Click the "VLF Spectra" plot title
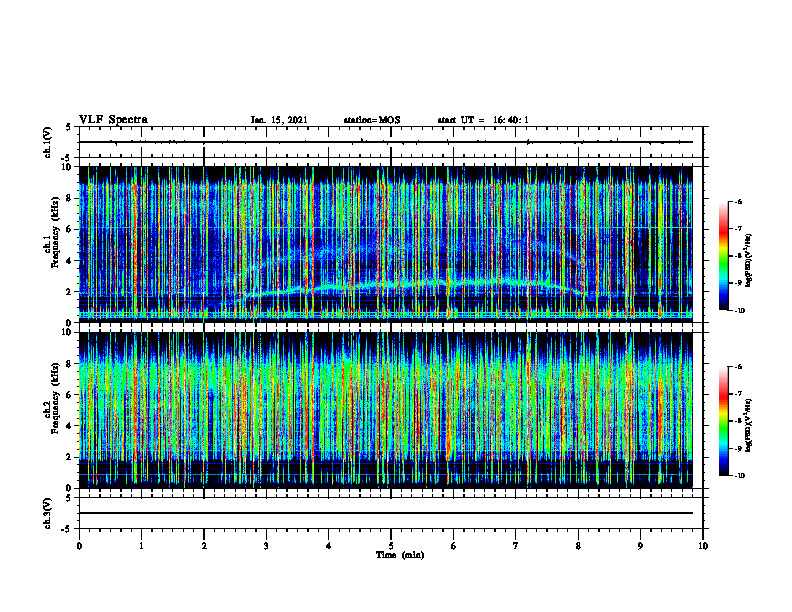 click(x=113, y=119)
